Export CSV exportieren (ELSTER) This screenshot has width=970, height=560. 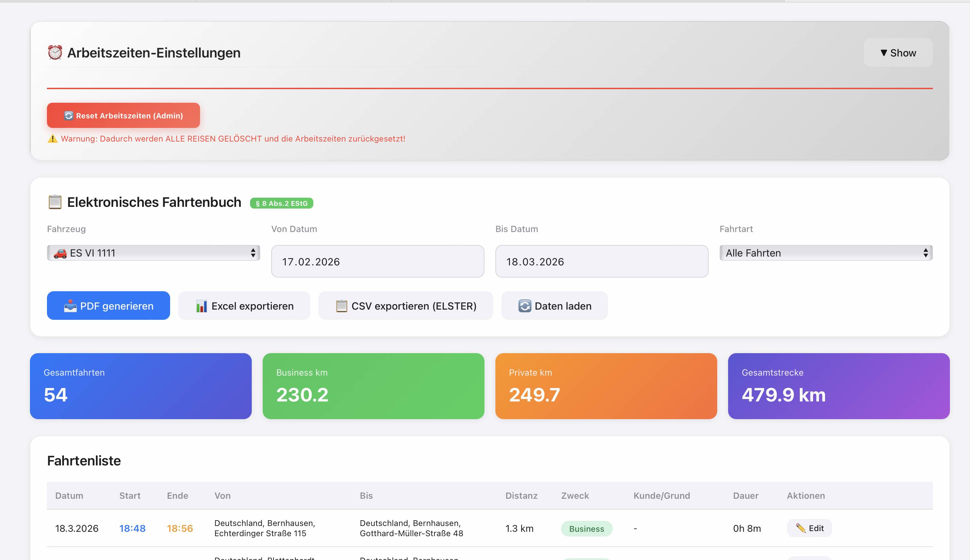click(x=406, y=306)
